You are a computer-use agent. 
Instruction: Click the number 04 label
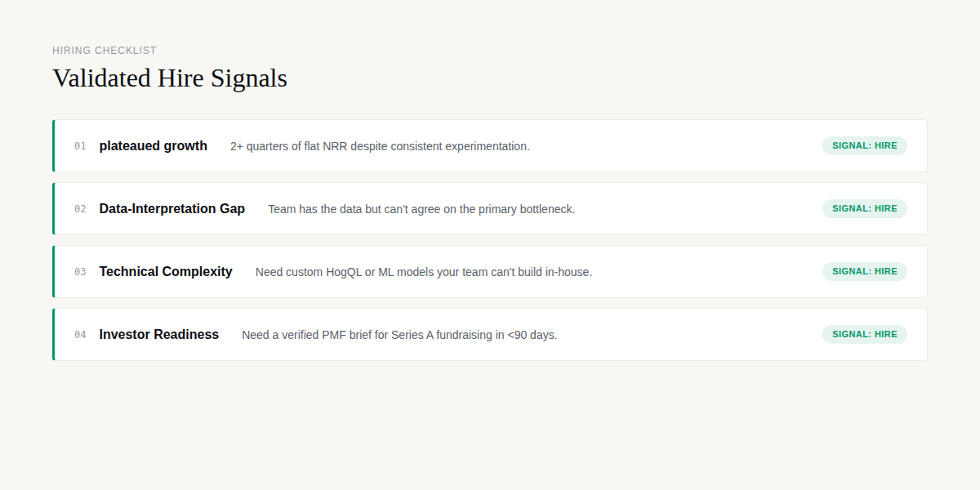click(80, 335)
